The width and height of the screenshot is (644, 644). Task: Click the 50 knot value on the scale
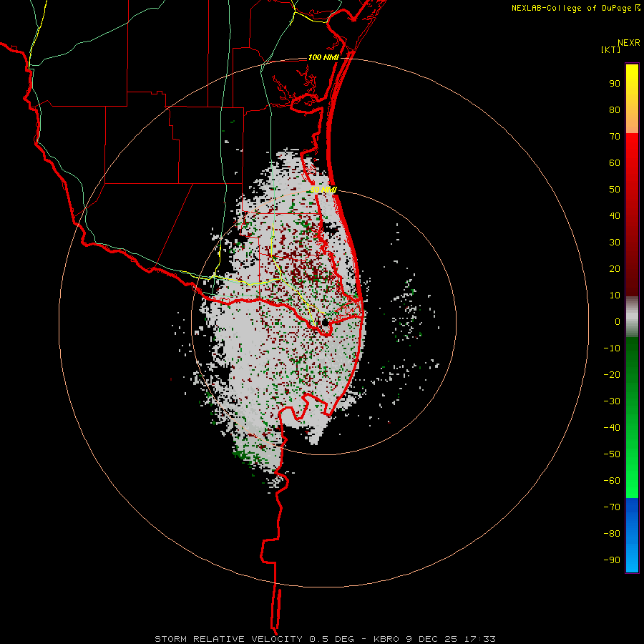615,190
